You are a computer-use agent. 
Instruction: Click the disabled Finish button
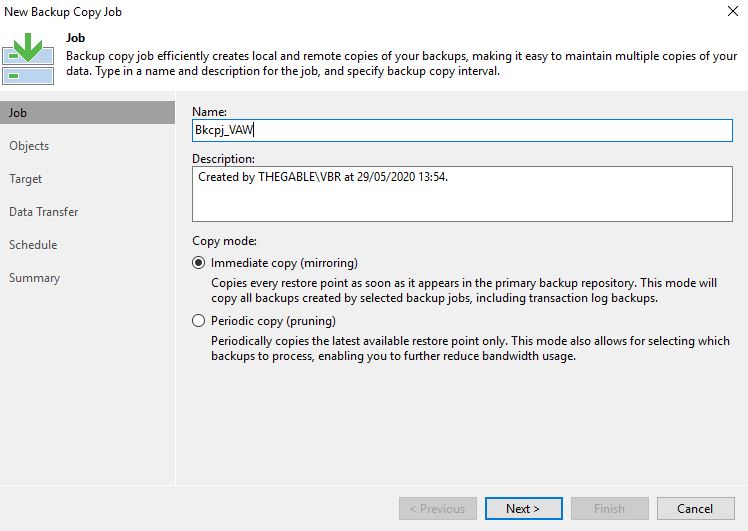pyautogui.click(x=610, y=509)
